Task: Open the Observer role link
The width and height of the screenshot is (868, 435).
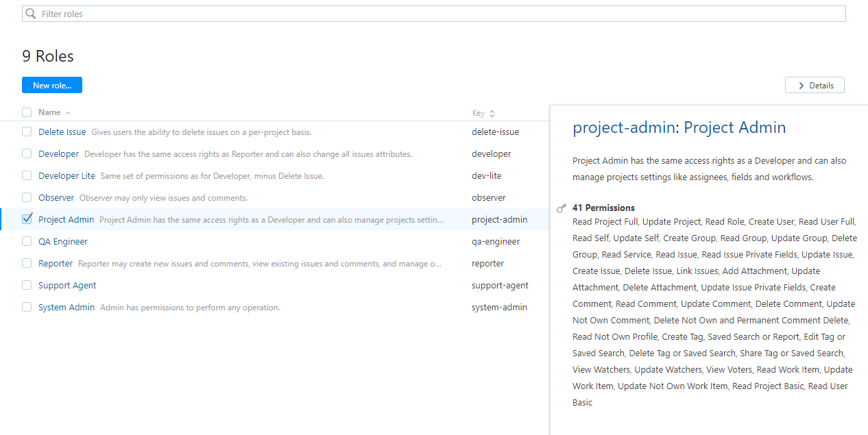Action: (56, 197)
